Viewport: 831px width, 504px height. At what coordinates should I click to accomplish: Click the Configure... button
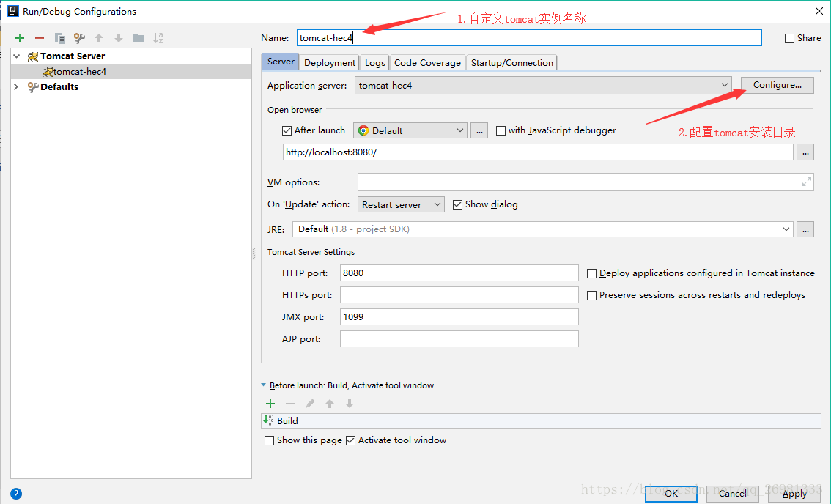(777, 85)
